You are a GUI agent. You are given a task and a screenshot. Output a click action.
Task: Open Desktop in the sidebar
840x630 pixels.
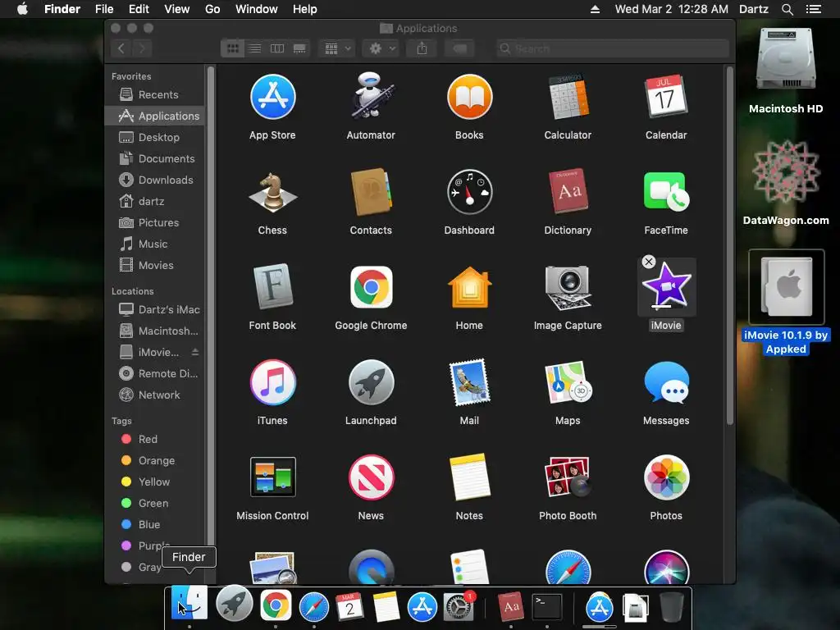(x=154, y=137)
